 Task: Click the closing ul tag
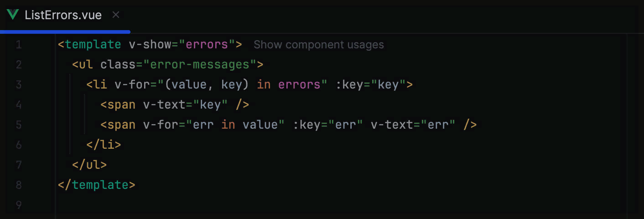pyautogui.click(x=89, y=165)
